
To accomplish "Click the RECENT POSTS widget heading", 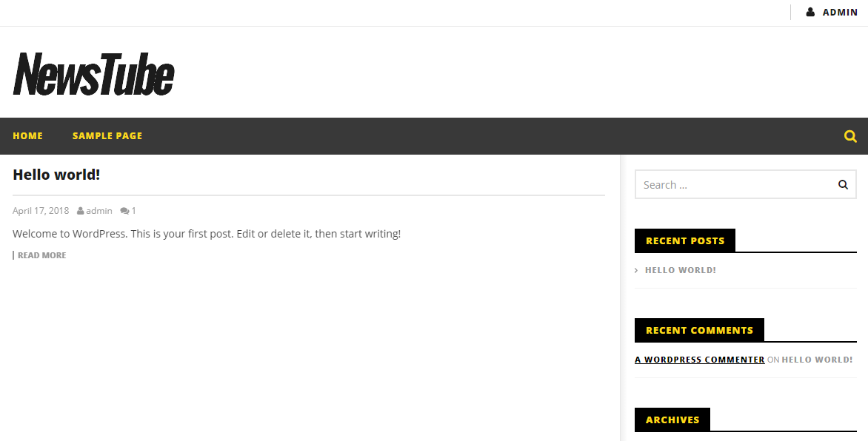I will [x=685, y=240].
